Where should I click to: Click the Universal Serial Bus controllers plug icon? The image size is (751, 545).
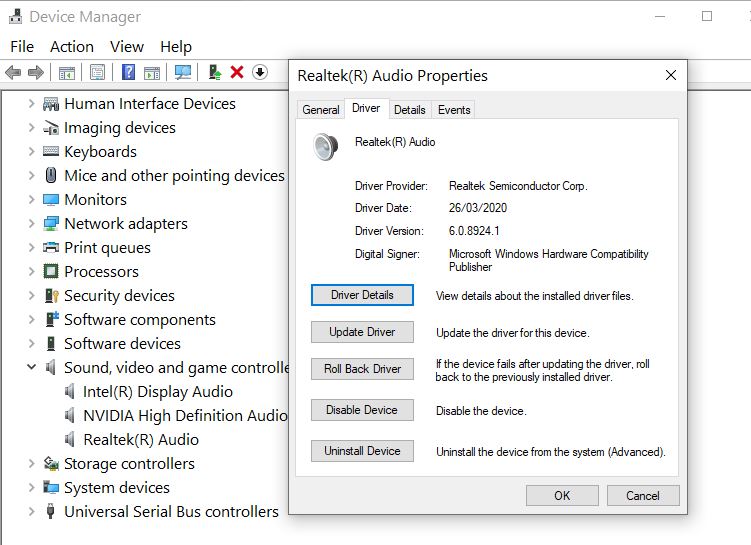tap(50, 511)
